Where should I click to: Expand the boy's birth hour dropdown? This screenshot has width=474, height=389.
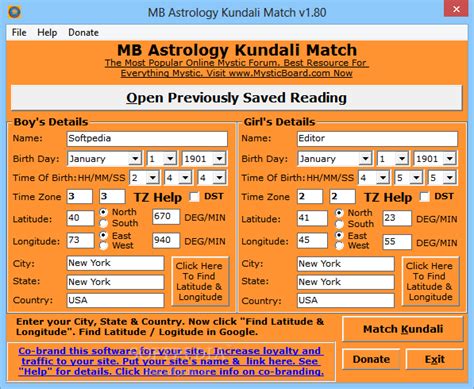153,178
